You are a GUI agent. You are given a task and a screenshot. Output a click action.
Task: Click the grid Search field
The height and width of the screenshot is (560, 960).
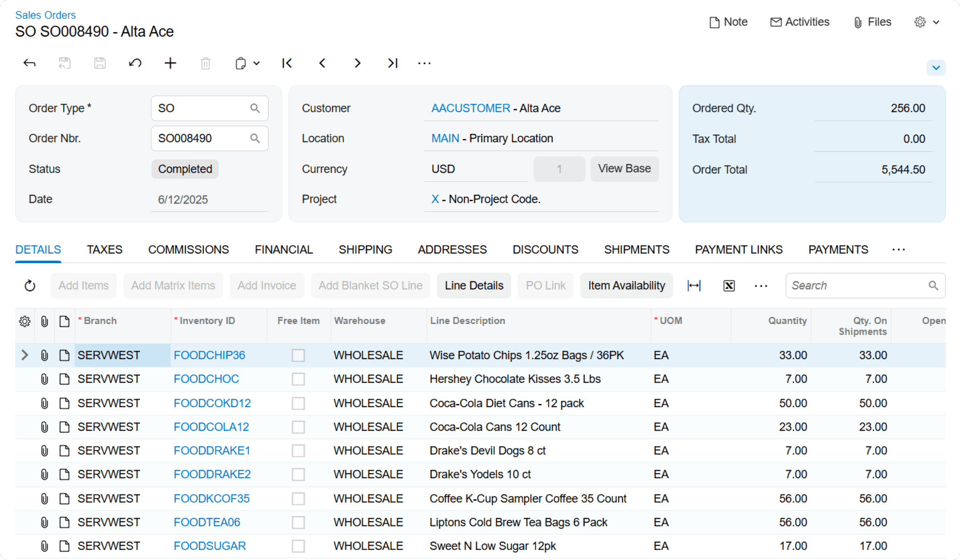856,286
